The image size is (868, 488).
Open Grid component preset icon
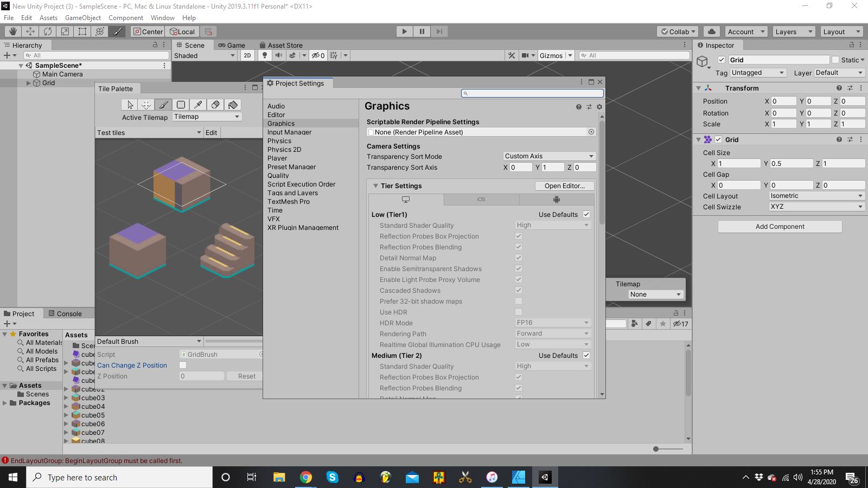click(850, 139)
